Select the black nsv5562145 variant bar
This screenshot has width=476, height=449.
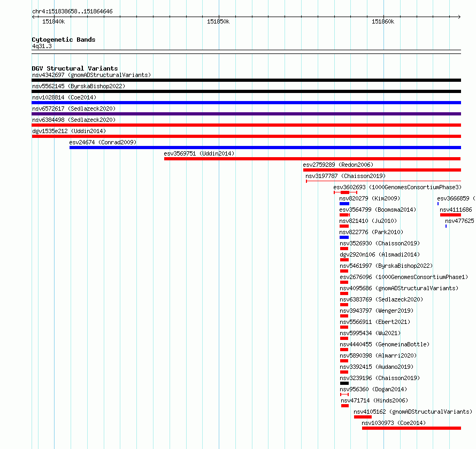click(246, 91)
